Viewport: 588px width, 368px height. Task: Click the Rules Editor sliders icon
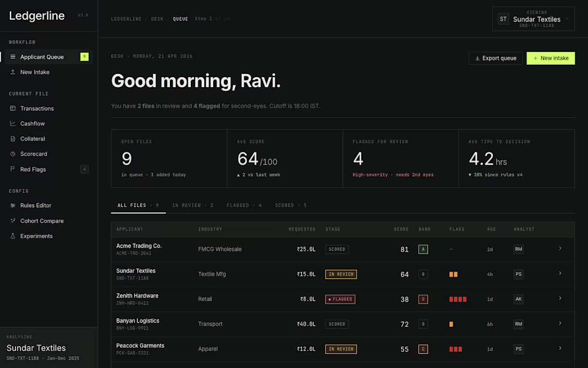point(13,205)
